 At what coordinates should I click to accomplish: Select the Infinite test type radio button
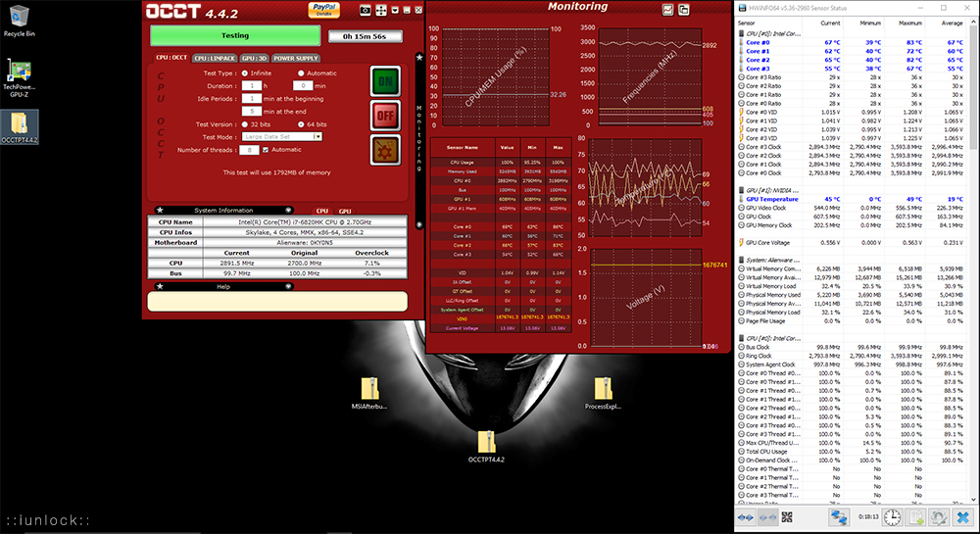click(x=245, y=73)
